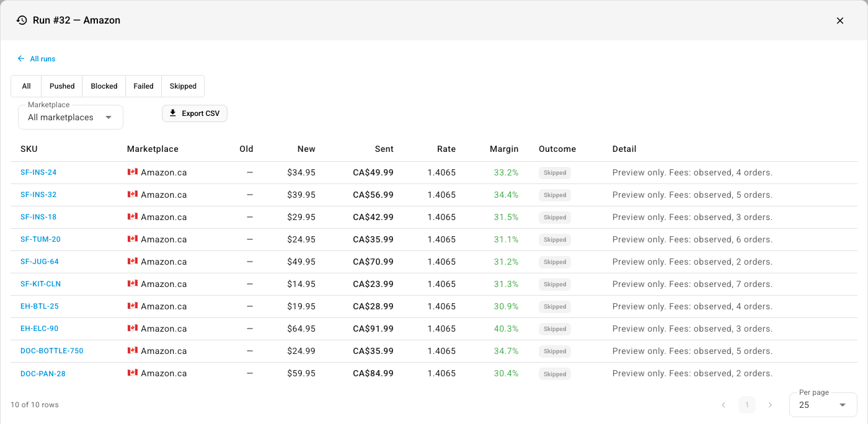Switch to the Pushed filter tab

tap(62, 86)
